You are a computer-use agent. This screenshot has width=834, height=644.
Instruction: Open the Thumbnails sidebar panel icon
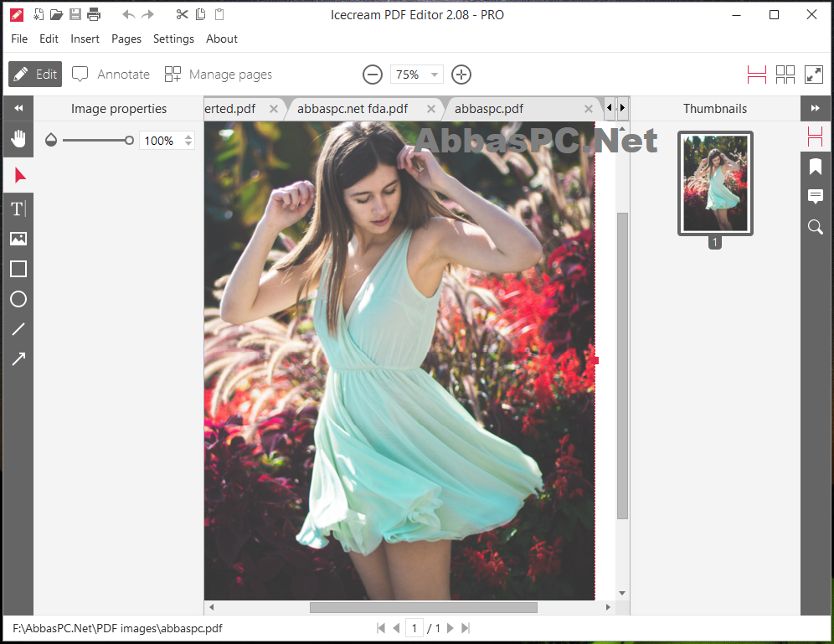coord(816,137)
